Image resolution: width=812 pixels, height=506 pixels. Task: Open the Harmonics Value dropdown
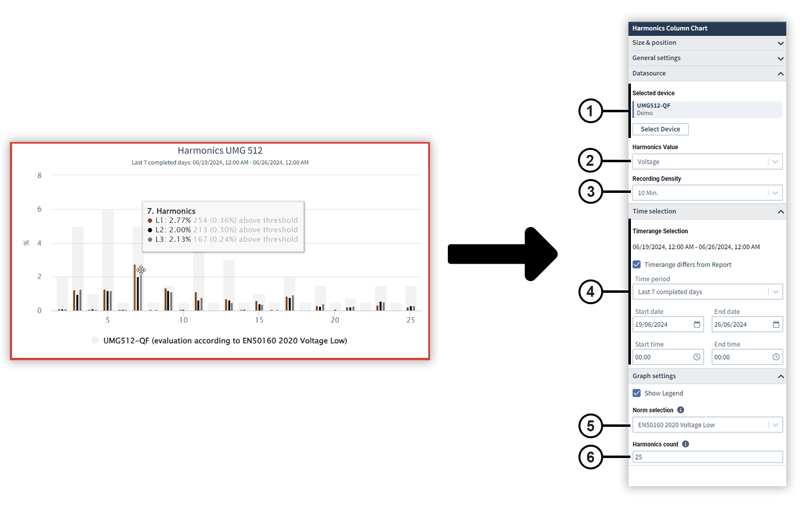pos(776,161)
